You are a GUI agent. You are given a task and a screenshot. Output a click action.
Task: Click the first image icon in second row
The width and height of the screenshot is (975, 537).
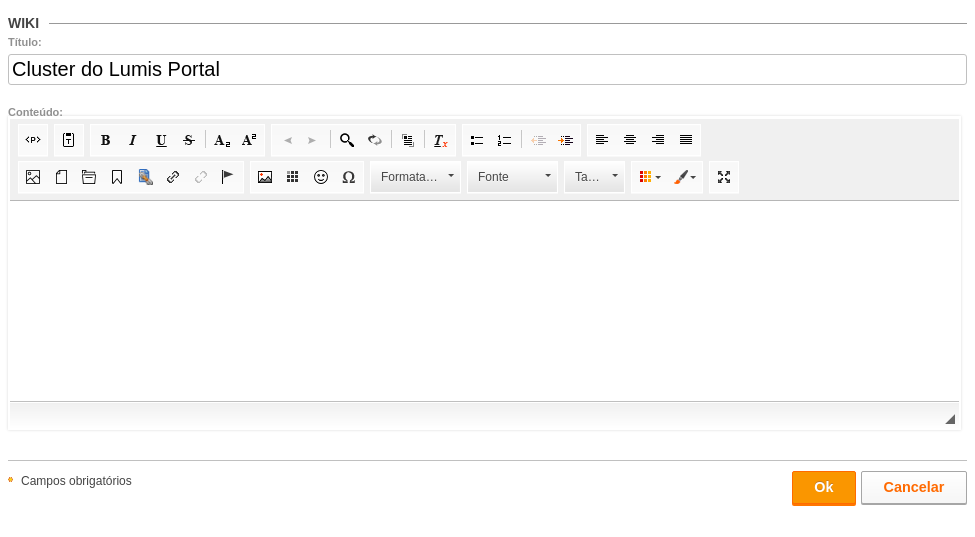pyautogui.click(x=33, y=177)
